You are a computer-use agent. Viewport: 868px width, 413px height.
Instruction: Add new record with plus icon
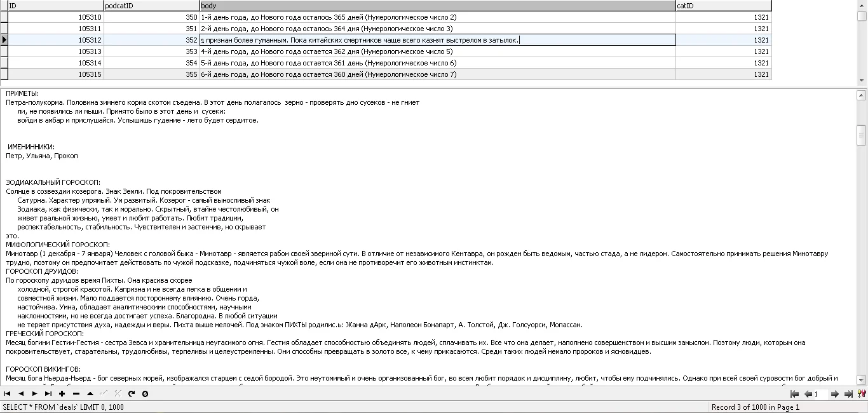[x=62, y=394]
